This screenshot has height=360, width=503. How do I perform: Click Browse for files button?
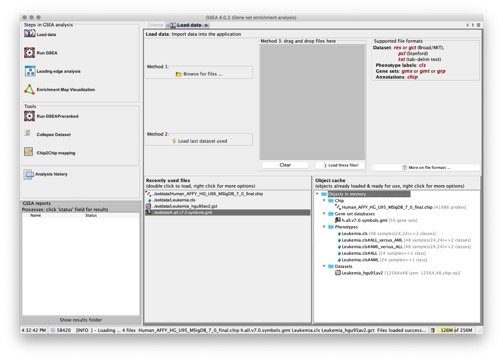click(x=199, y=74)
